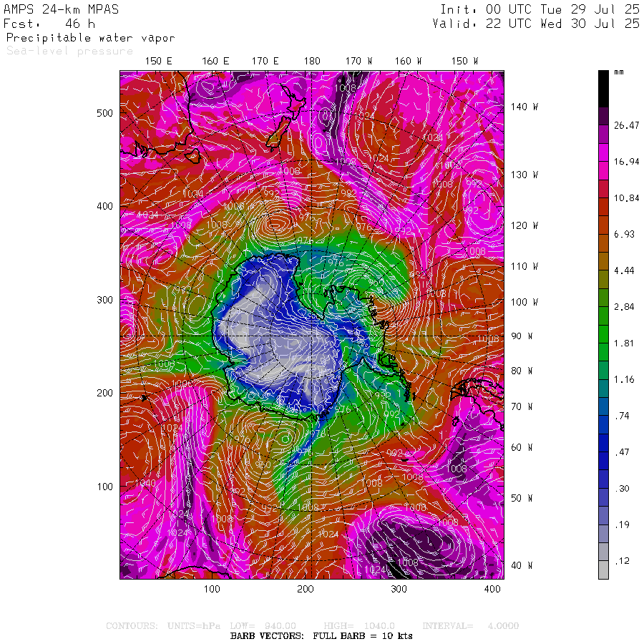The width and height of the screenshot is (644, 644).
Task: Click the '.47' color scale value
Action: tap(622, 452)
